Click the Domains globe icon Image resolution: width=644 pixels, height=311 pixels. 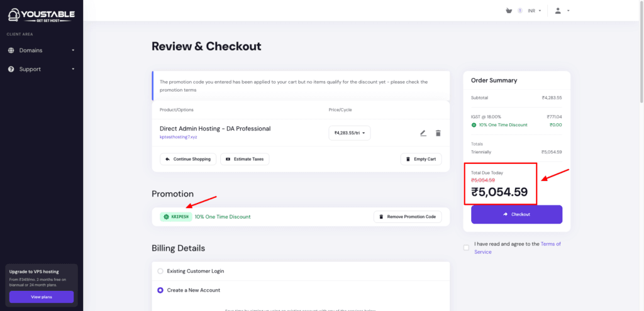tap(11, 50)
